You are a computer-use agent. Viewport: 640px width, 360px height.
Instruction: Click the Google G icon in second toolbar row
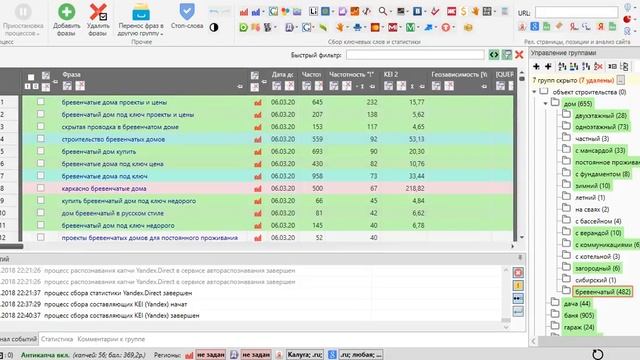(306, 27)
